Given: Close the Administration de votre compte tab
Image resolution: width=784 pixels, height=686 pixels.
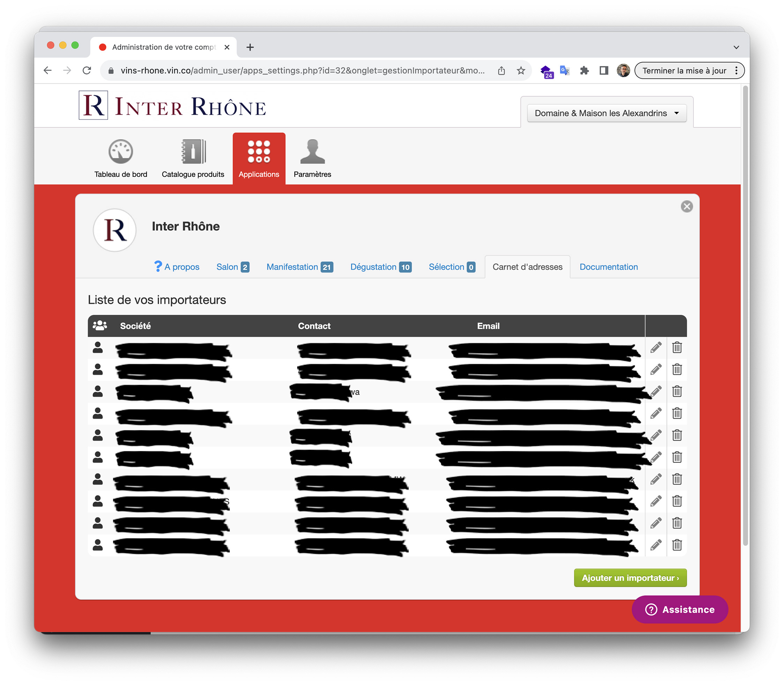Looking at the screenshot, I should click(227, 47).
